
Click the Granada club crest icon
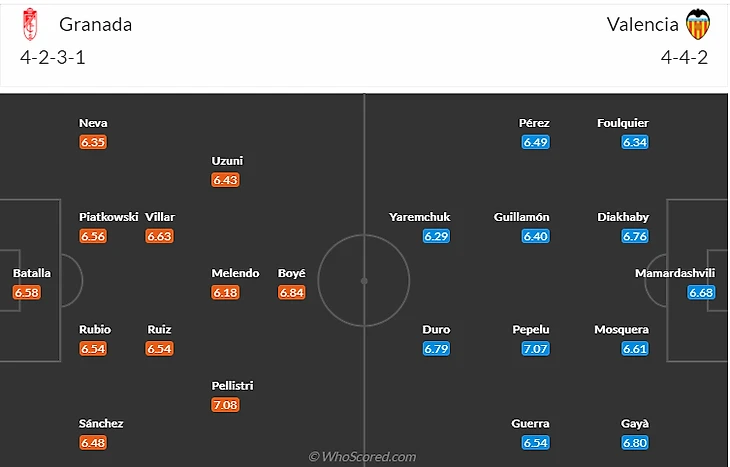30,24
